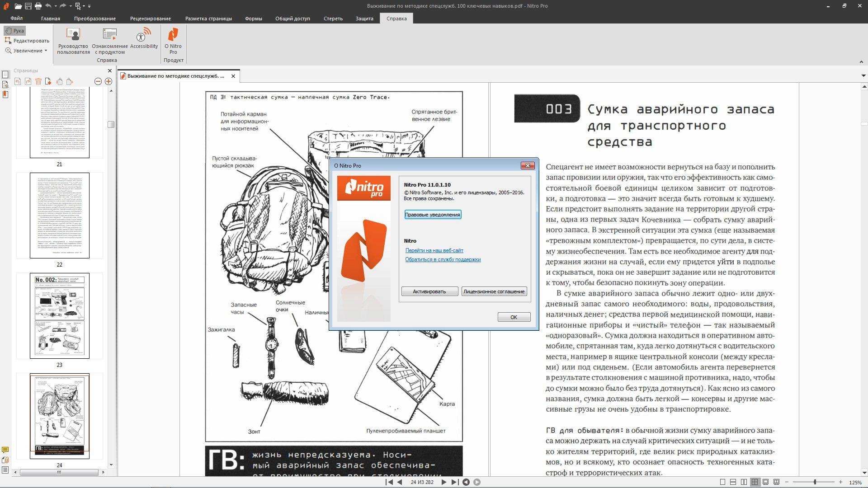
Task: Click the zoom out minus in status bar
Action: point(787,482)
